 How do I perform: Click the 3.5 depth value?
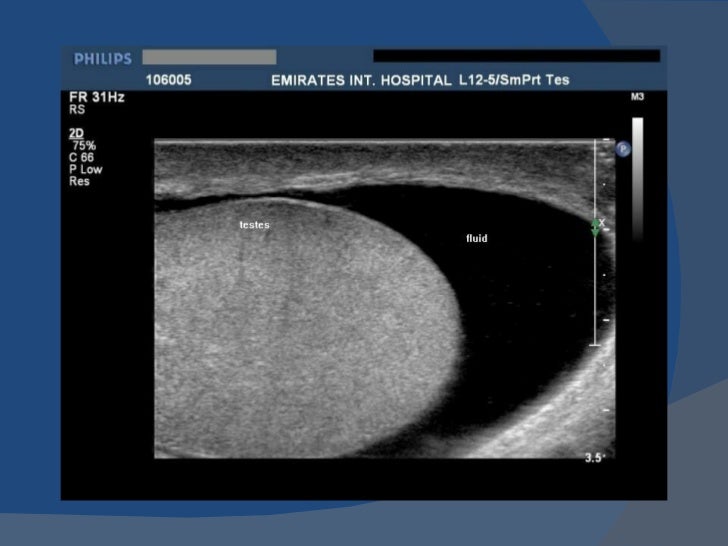tap(593, 458)
